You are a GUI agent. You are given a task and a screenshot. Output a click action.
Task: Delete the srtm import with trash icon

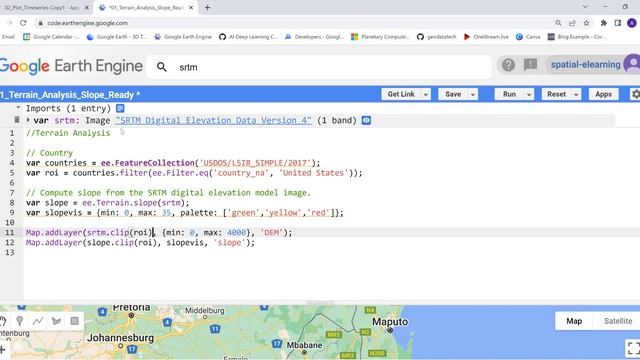(17, 120)
